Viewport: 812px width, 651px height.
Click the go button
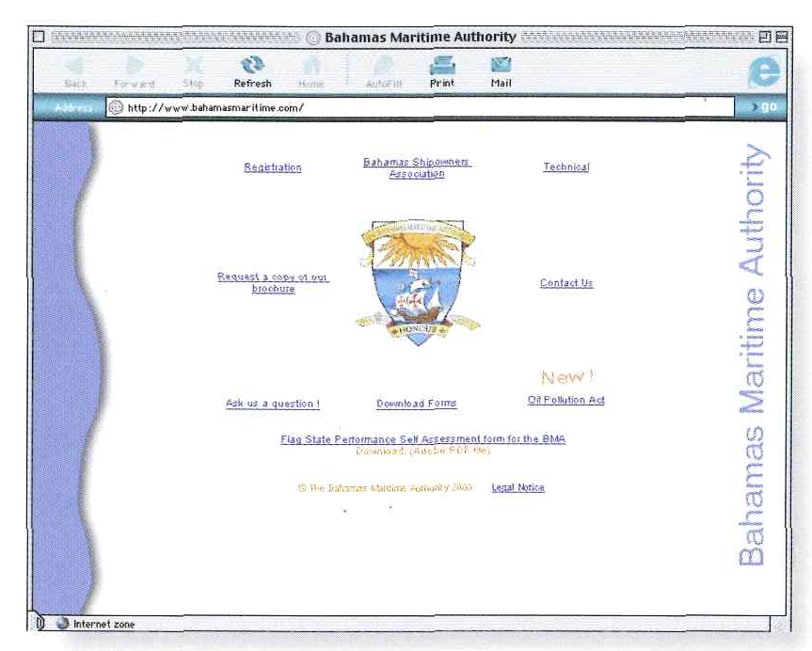pyautogui.click(x=764, y=106)
